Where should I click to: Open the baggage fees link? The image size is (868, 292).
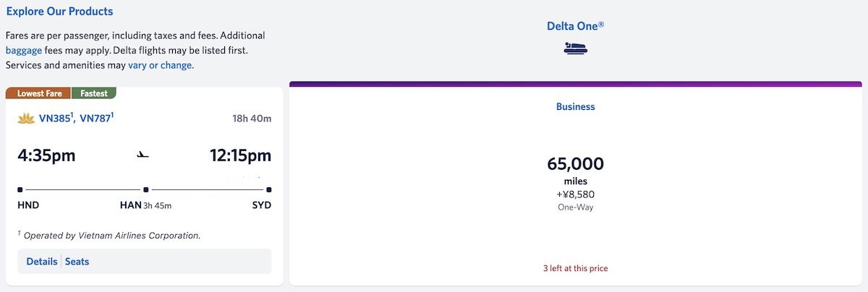coord(23,51)
